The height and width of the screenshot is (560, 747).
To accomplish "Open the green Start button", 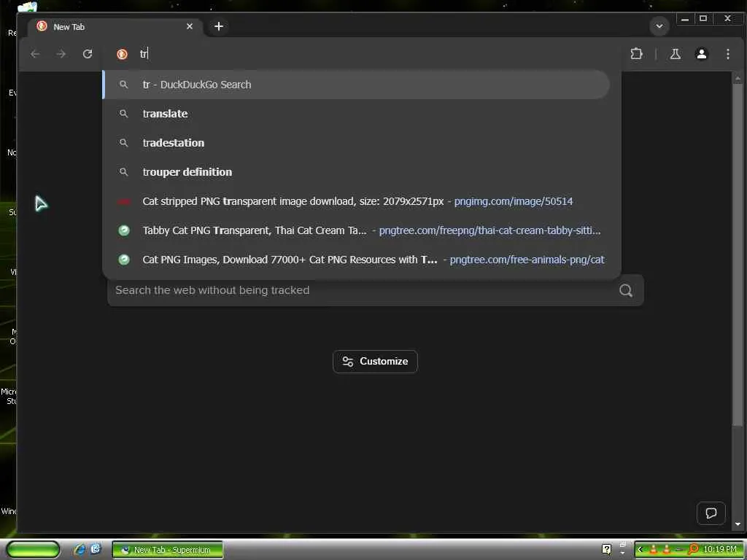I will coord(33,550).
